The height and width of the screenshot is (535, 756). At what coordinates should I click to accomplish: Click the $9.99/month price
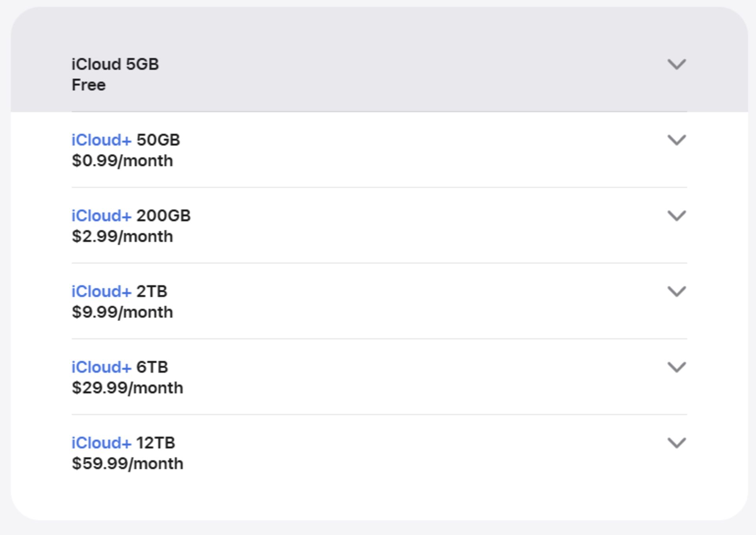122,312
